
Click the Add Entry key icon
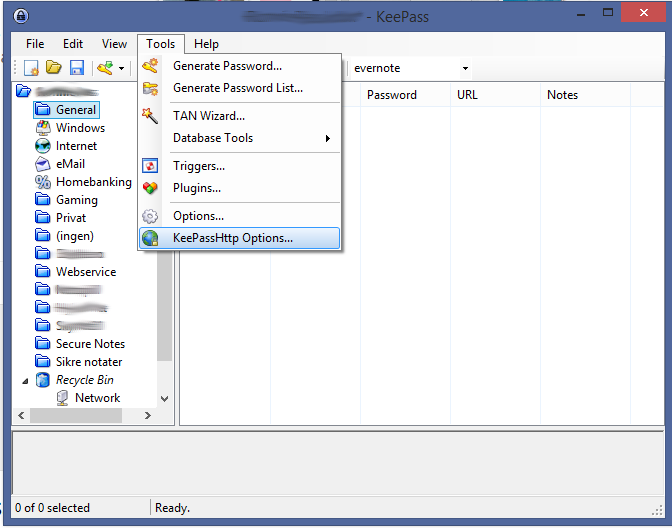click(105, 68)
